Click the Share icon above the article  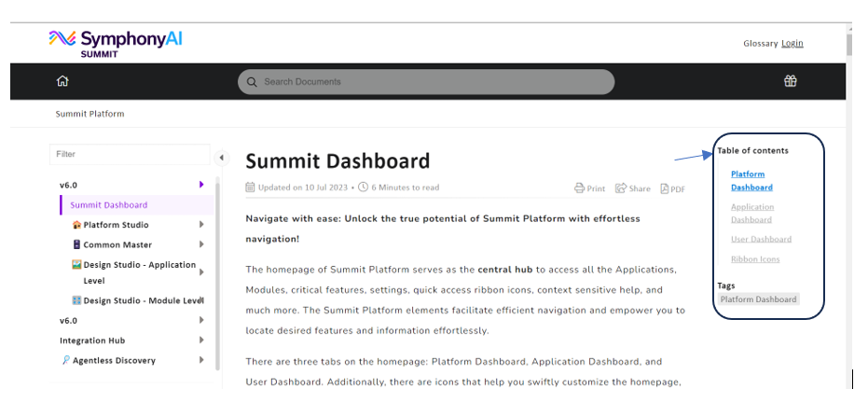point(621,188)
